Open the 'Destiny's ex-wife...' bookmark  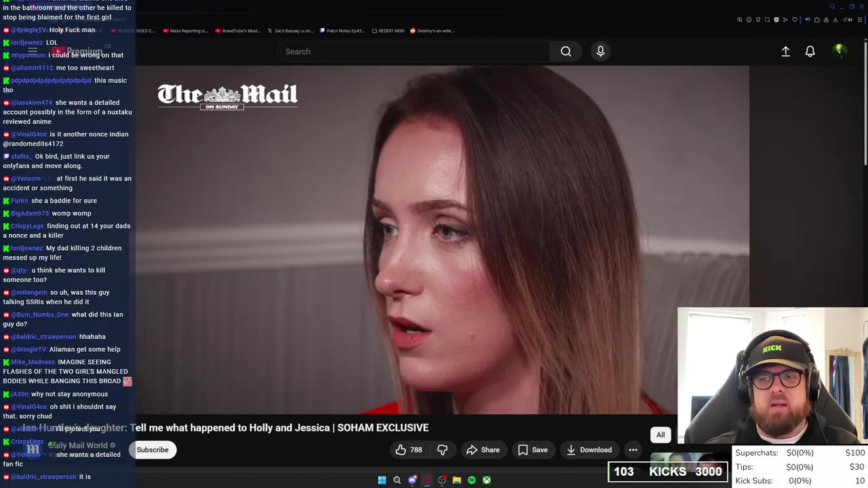[x=432, y=30]
